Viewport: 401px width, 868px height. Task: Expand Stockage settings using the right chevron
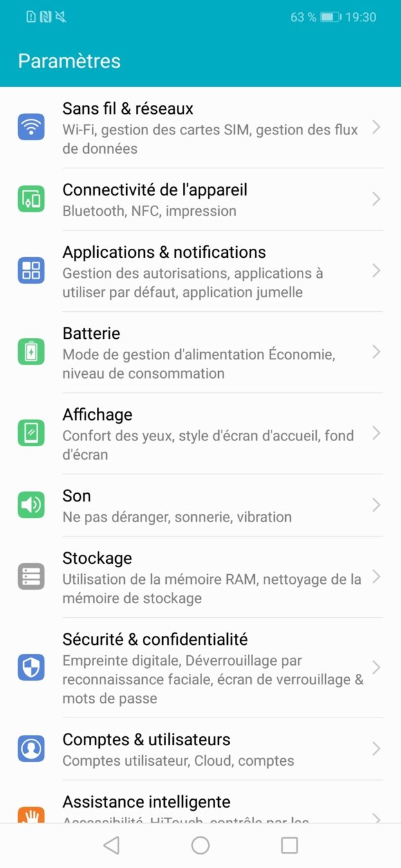pyautogui.click(x=377, y=577)
